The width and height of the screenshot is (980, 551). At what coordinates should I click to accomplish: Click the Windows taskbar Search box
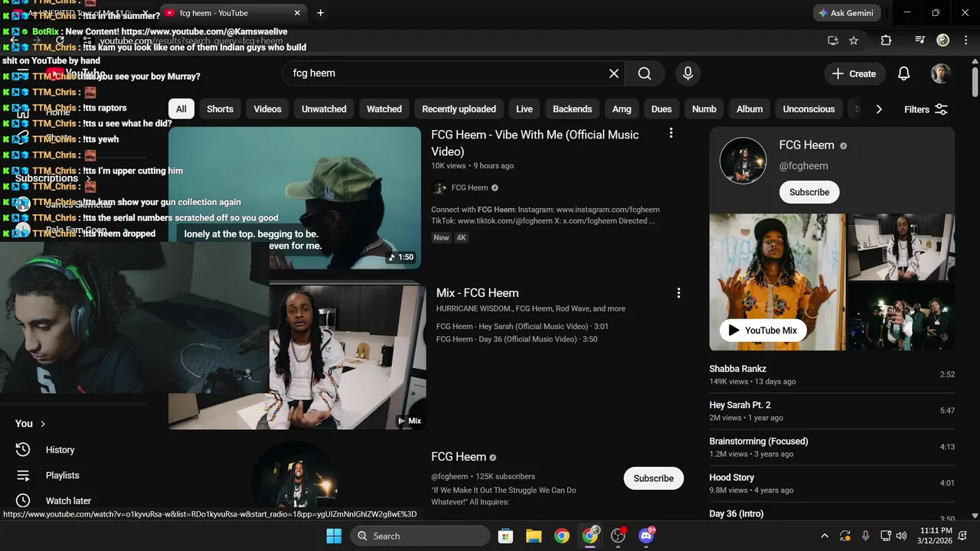420,536
